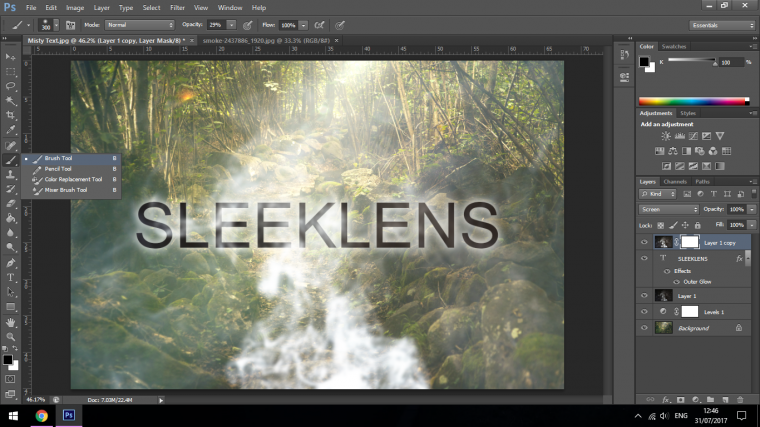Select the Blur tool
Image resolution: width=760 pixels, height=427 pixels.
10,233
